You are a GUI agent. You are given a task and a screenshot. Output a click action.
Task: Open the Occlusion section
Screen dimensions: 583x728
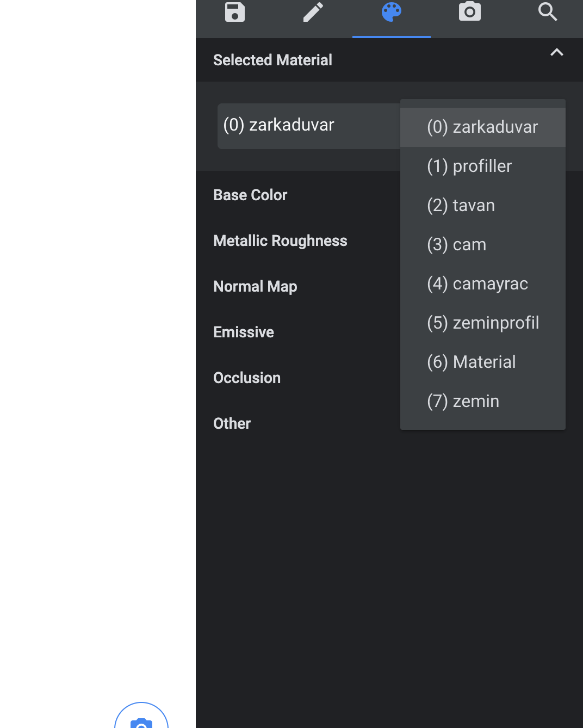[247, 378]
